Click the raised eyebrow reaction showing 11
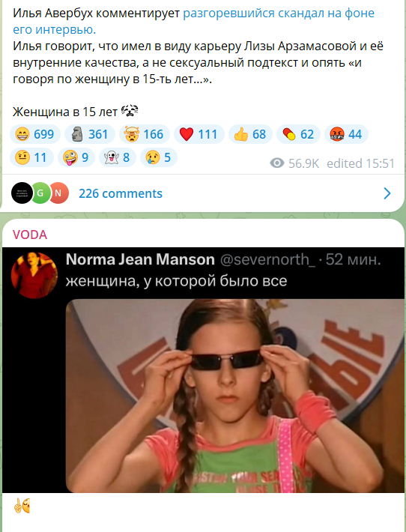Screen dimensions: 406x532 tap(31, 157)
